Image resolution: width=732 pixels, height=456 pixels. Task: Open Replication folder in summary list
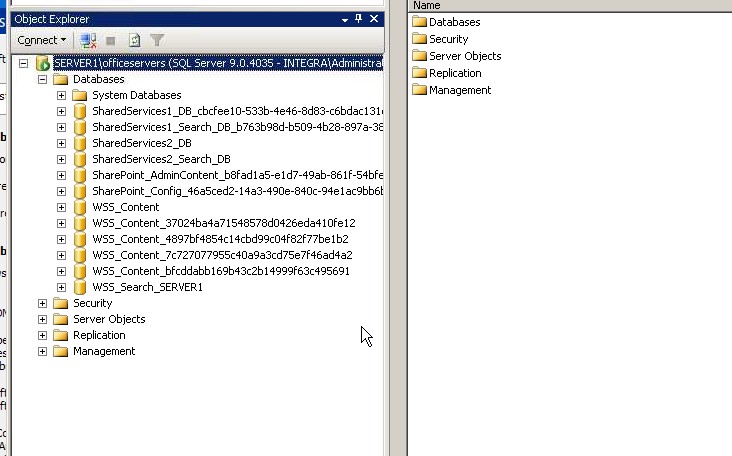coord(447,73)
